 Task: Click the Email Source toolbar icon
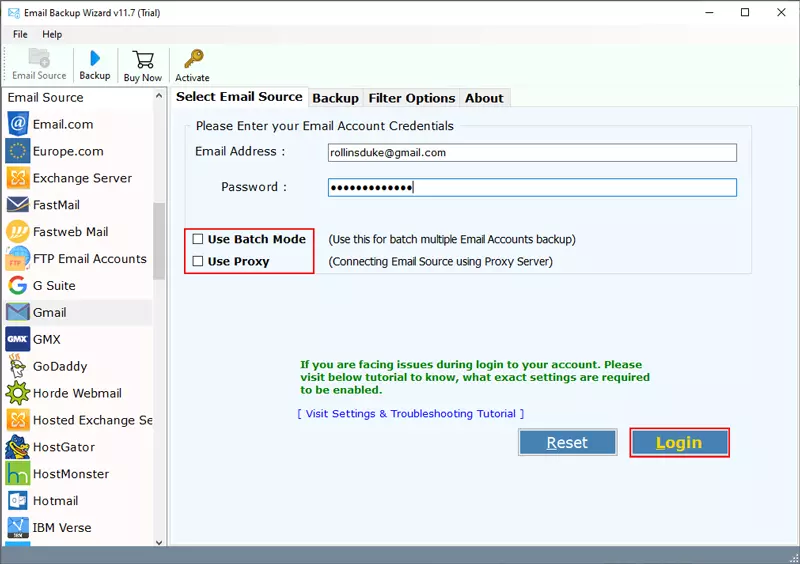coord(39,58)
